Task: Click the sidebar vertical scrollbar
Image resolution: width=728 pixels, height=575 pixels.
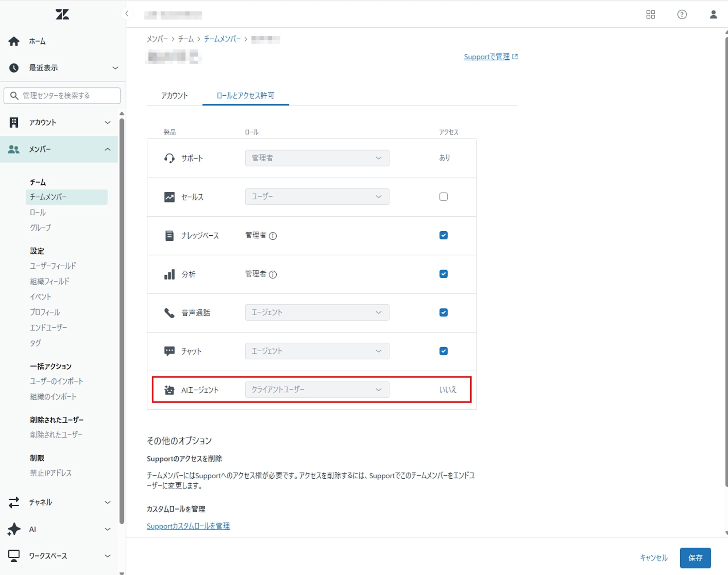Action: click(x=122, y=320)
